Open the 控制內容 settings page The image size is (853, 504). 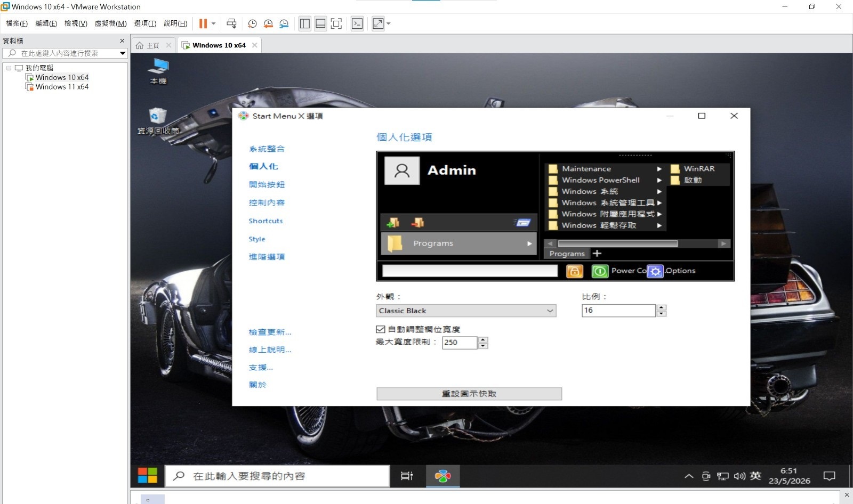[267, 202]
